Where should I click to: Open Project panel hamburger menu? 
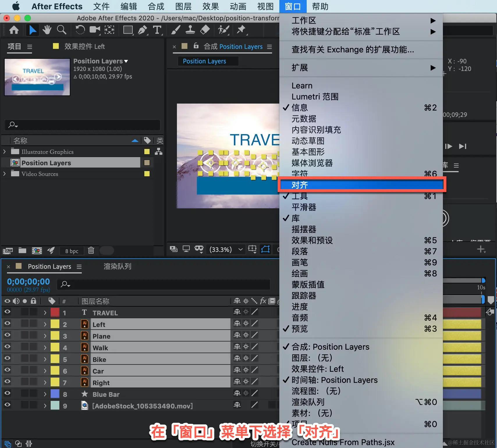29,47
